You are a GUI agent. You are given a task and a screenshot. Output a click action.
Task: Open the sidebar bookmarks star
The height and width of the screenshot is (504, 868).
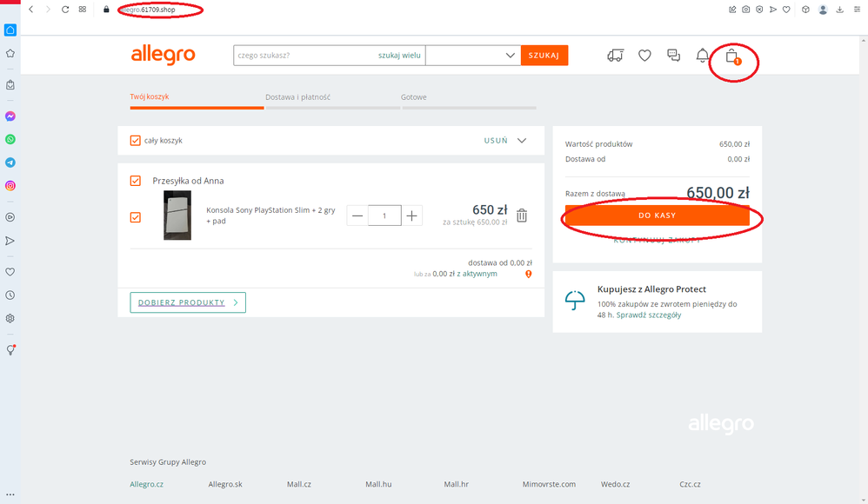click(10, 54)
